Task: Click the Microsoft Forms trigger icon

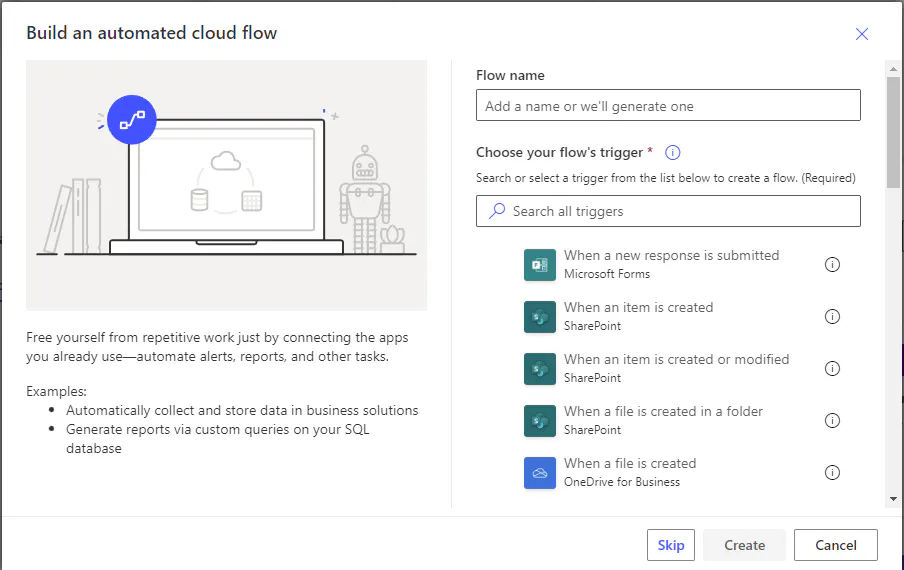Action: (540, 265)
